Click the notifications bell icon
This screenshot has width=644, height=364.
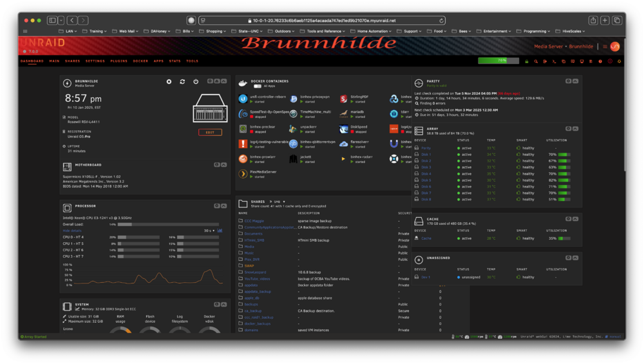point(619,61)
